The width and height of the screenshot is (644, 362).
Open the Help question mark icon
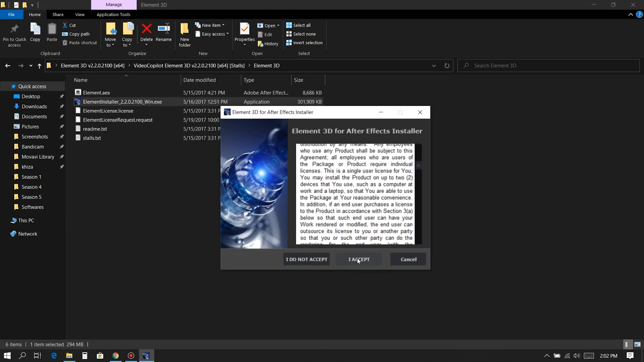point(639,14)
